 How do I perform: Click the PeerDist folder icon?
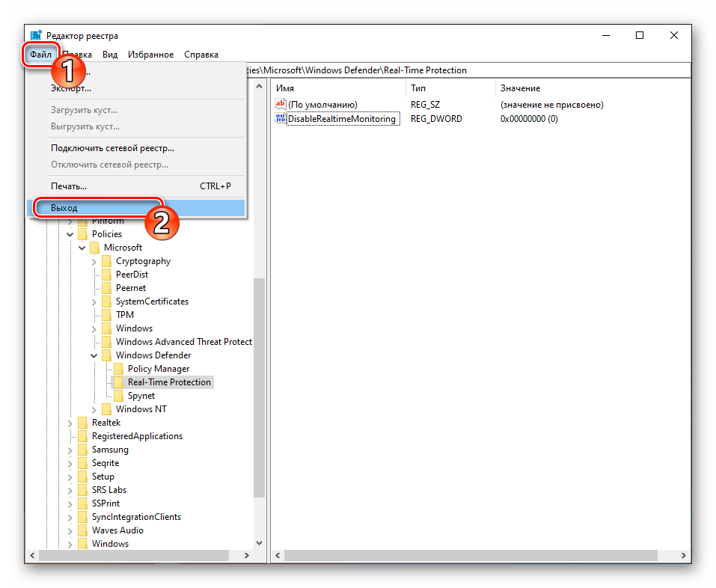(106, 275)
